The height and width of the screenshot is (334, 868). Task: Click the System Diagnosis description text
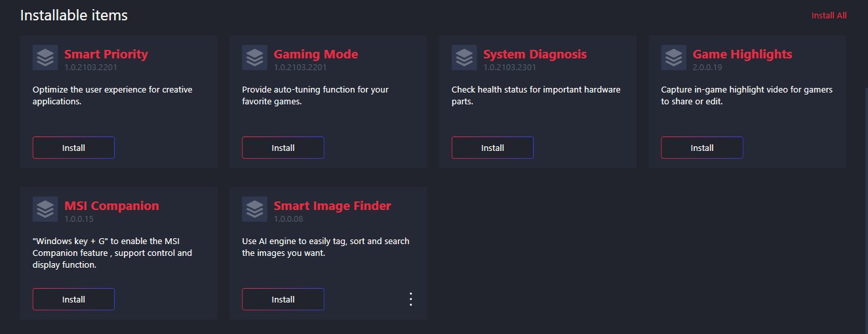pyautogui.click(x=536, y=96)
